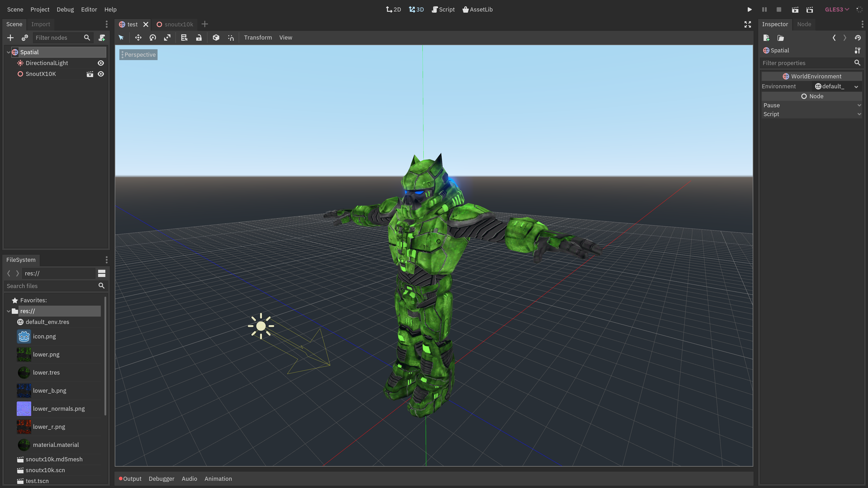
Task: Open the Transform menu in the viewport toolbar
Action: tap(258, 38)
